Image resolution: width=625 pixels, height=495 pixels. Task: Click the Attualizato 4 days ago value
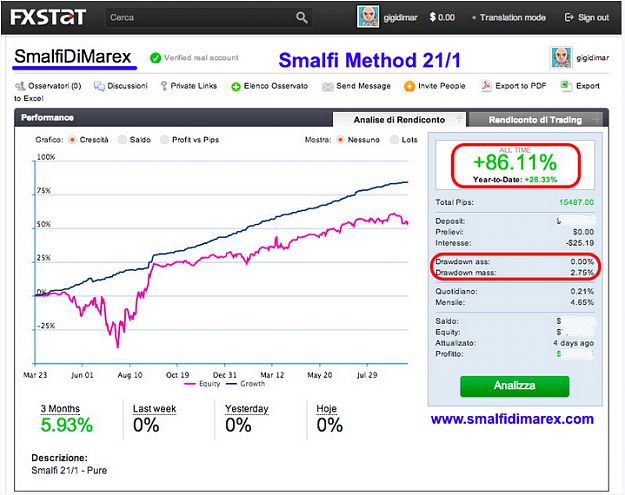click(574, 343)
